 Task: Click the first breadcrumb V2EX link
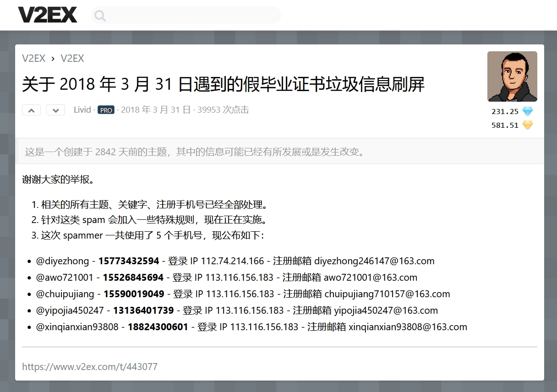click(x=33, y=58)
